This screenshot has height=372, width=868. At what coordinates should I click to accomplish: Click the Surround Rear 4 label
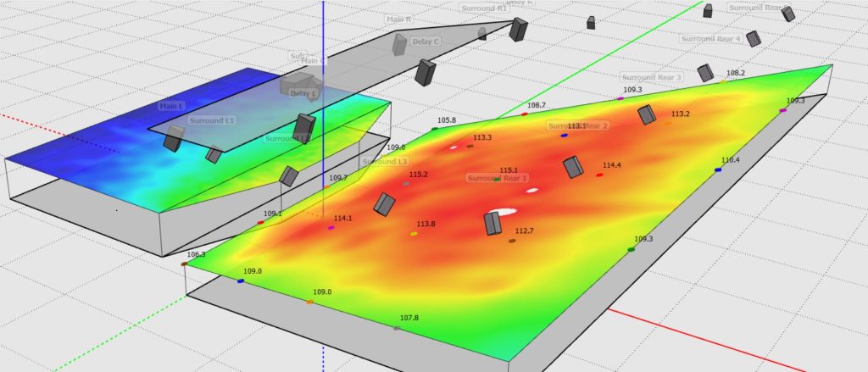[x=711, y=39]
